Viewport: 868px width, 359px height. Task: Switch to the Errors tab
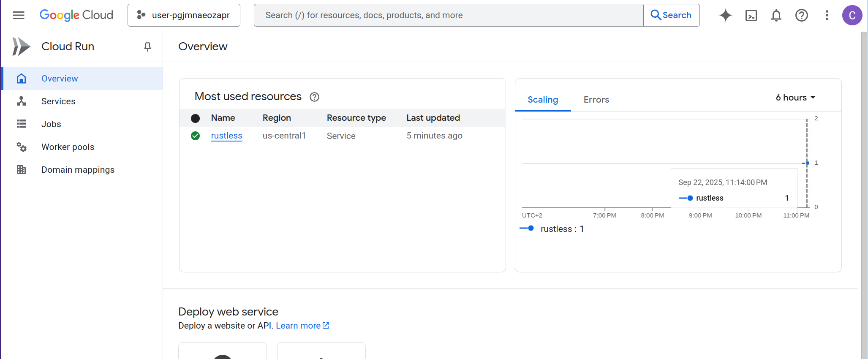click(596, 100)
